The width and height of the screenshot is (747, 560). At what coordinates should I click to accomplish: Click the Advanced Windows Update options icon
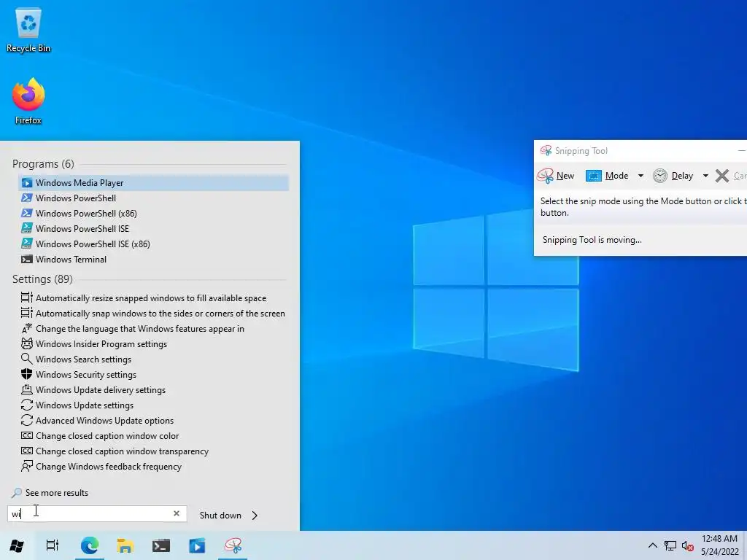point(27,420)
